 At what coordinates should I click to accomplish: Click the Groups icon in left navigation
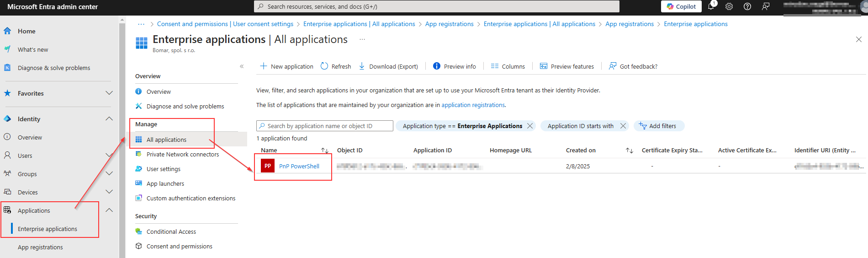tap(7, 173)
